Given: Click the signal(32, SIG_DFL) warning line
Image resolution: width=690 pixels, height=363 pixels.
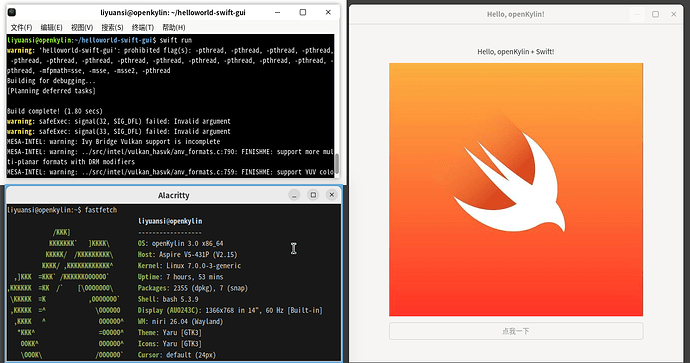Looking at the screenshot, I should point(119,121).
